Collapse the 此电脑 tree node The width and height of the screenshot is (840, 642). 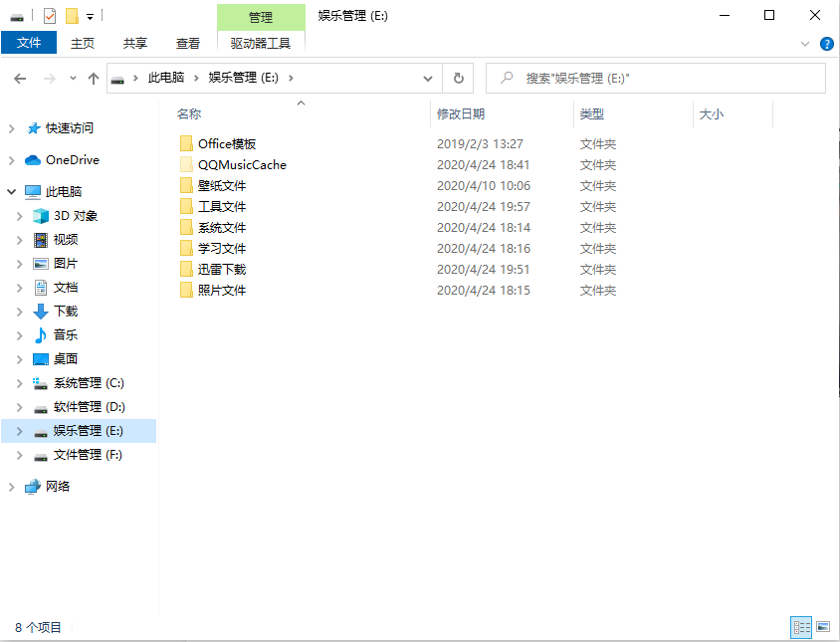11,191
